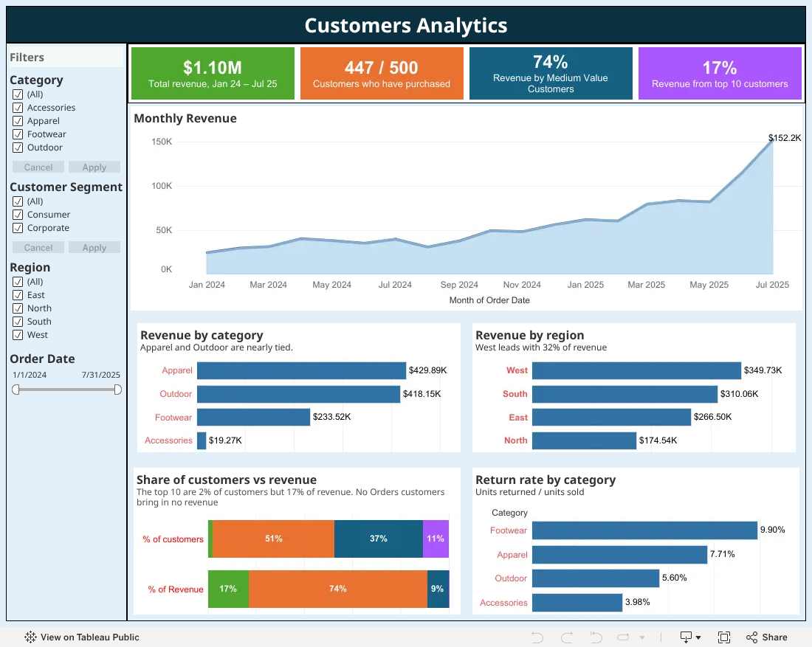The height and width of the screenshot is (647, 812).
Task: Expand the arrow next to the download icon
Action: [x=698, y=637]
